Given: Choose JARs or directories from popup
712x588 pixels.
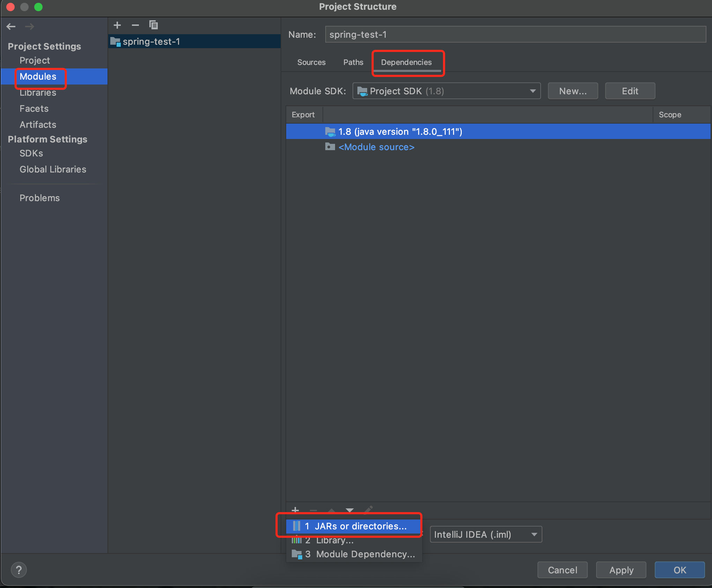Looking at the screenshot, I should [x=361, y=526].
